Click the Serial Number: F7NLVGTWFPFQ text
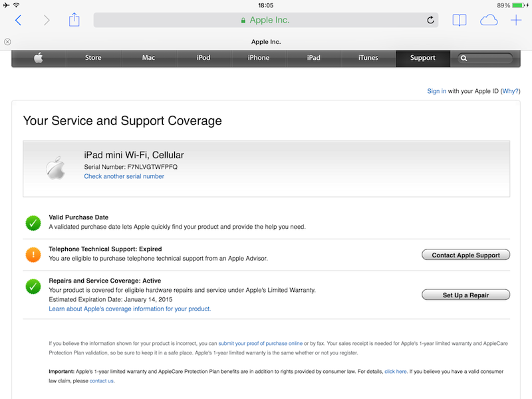The image size is (532, 399). tap(130, 167)
